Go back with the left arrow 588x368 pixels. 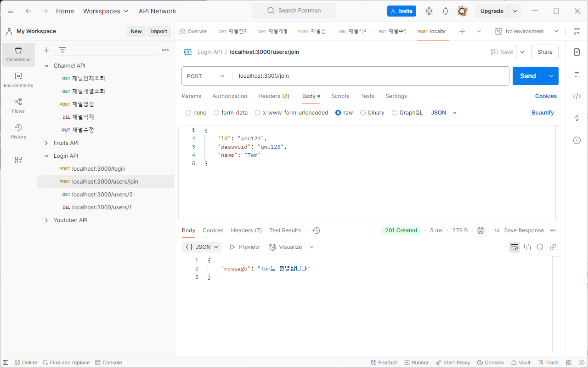pos(28,11)
